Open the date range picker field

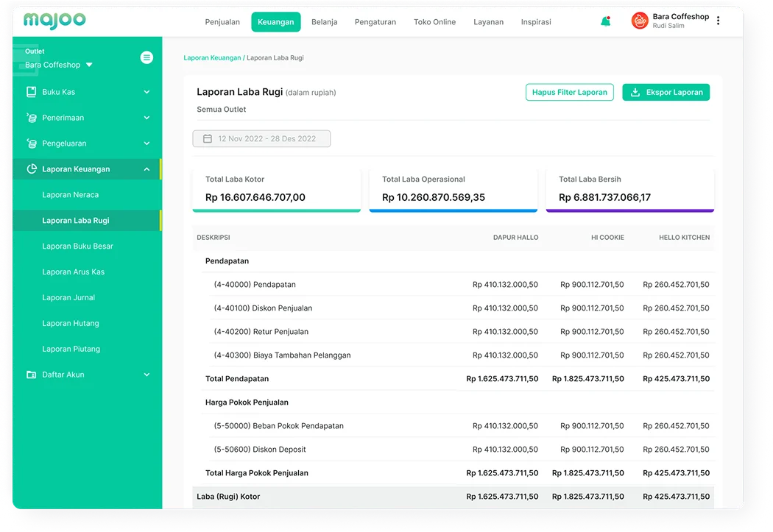coord(261,138)
